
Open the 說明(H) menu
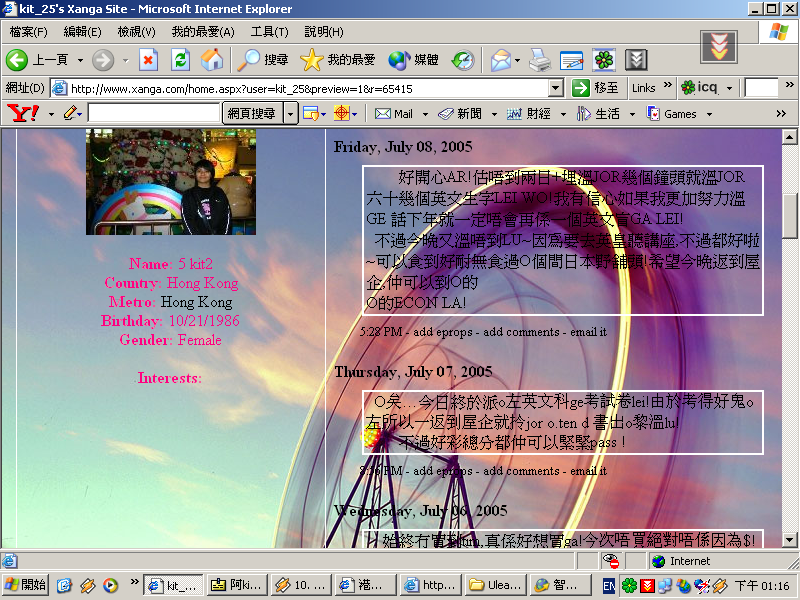pos(324,32)
